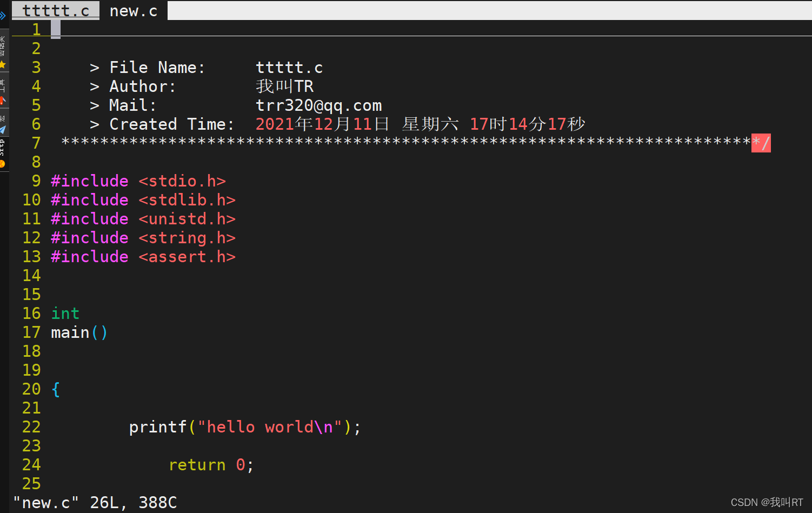The width and height of the screenshot is (812, 513).
Task: Click the "File Name:" label in the header comment
Action: point(157,68)
